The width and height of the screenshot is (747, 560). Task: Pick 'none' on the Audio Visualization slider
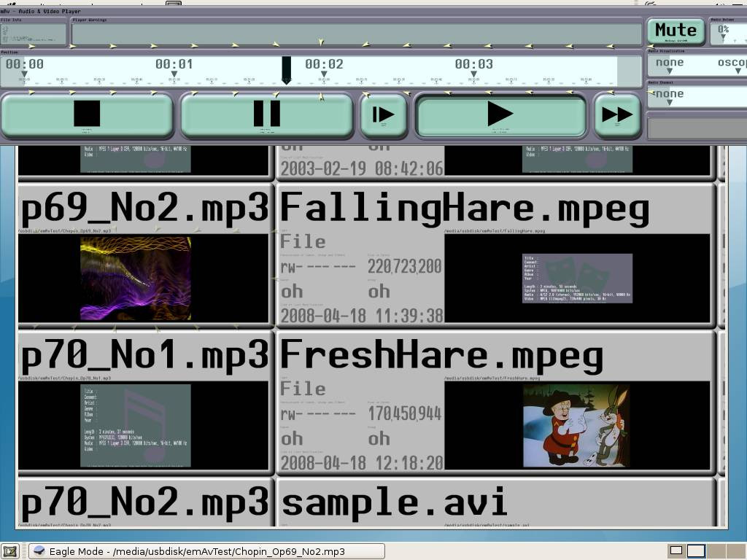click(x=670, y=65)
